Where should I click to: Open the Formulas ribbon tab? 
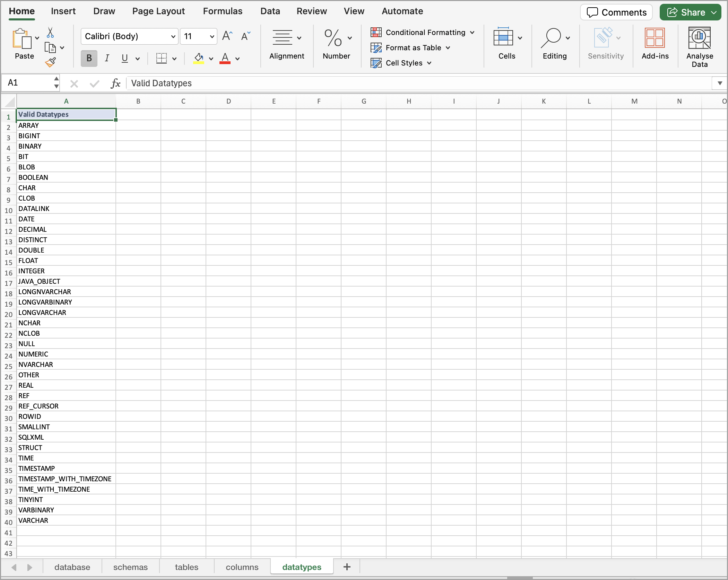click(x=223, y=11)
